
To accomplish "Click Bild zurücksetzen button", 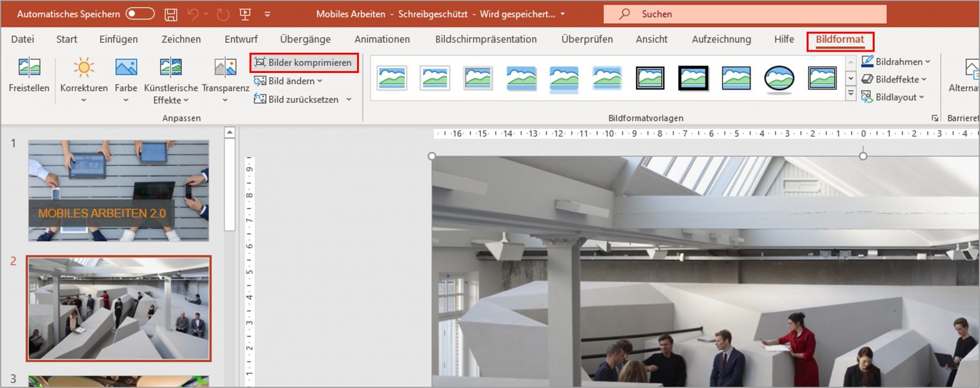I will pyautogui.click(x=296, y=99).
